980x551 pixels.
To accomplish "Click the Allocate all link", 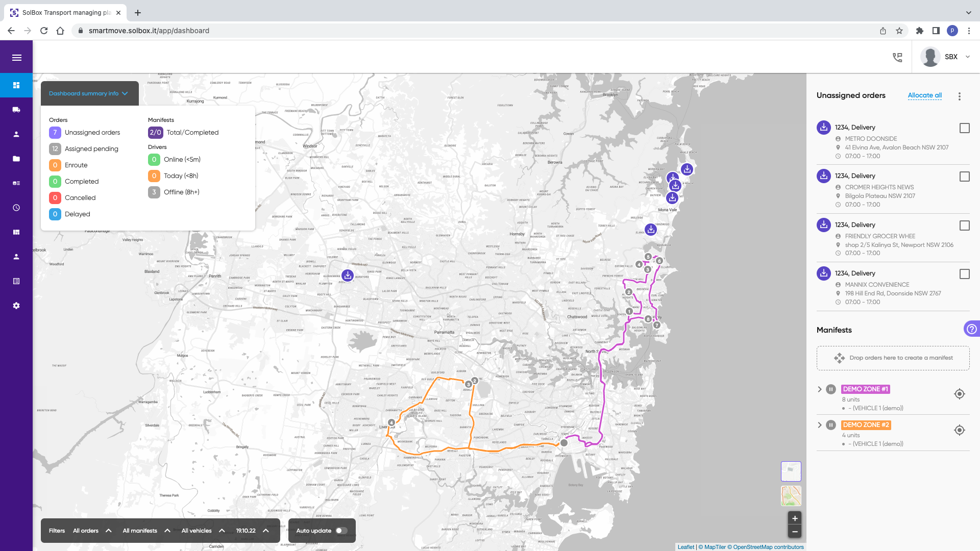I will point(924,95).
